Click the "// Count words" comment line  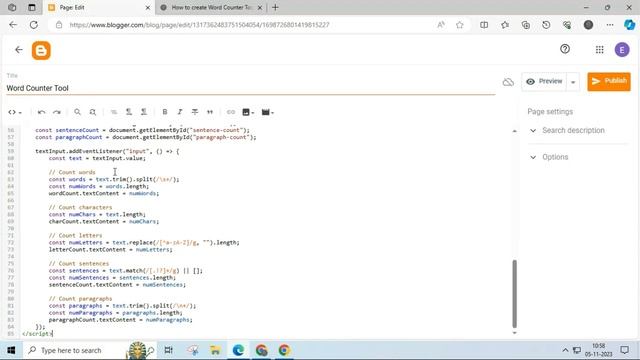tap(72, 172)
